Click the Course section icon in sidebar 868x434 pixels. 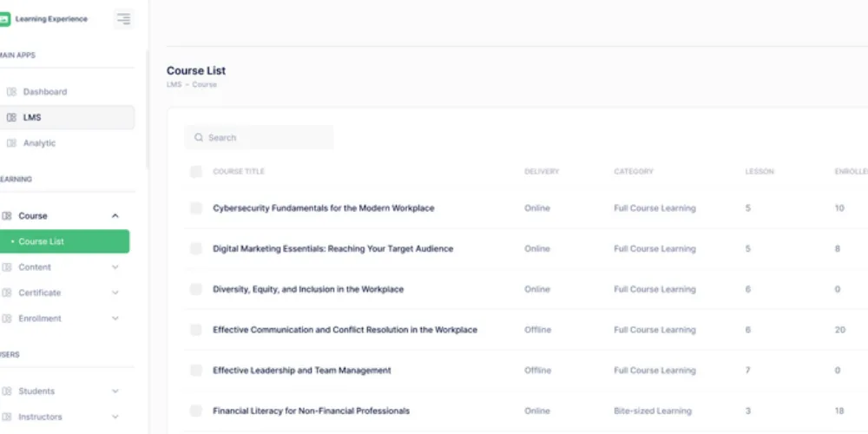coord(7,216)
